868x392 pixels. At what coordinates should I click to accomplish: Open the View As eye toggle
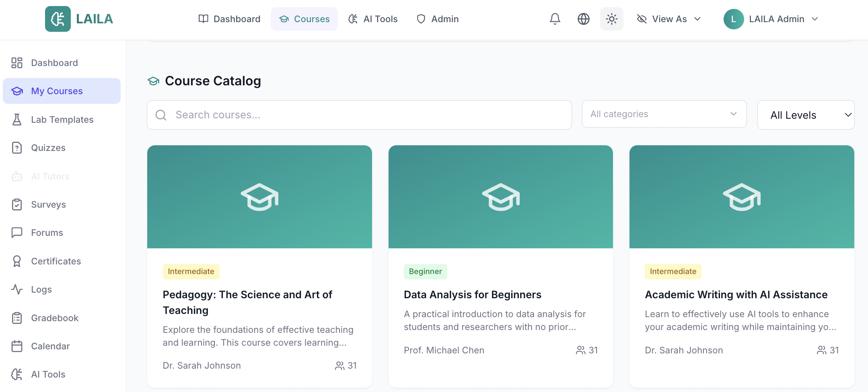641,19
